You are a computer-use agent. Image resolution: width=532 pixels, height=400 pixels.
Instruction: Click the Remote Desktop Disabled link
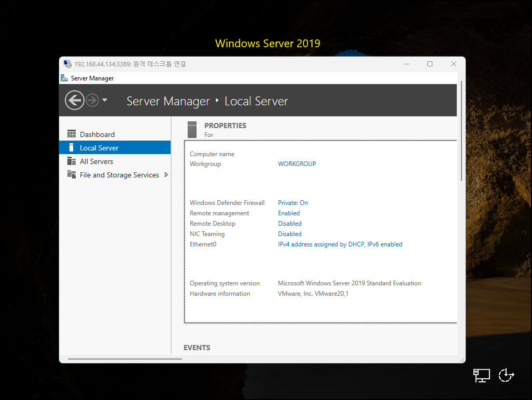[290, 224]
